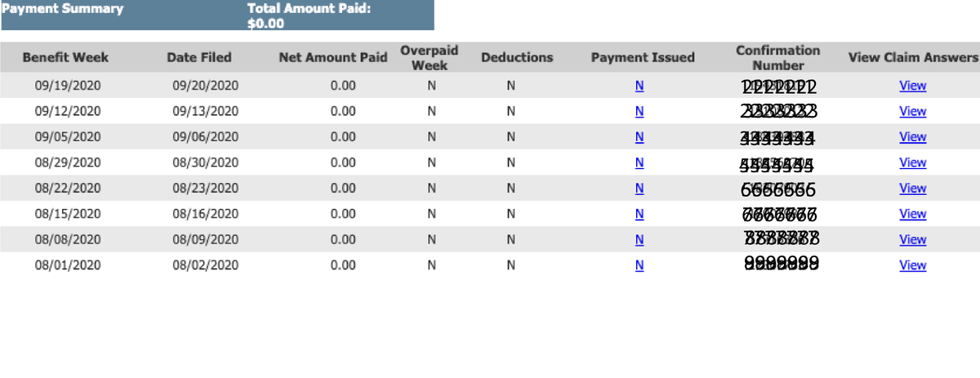
Task: Select date filed cell 08/02/2020
Action: (x=206, y=265)
